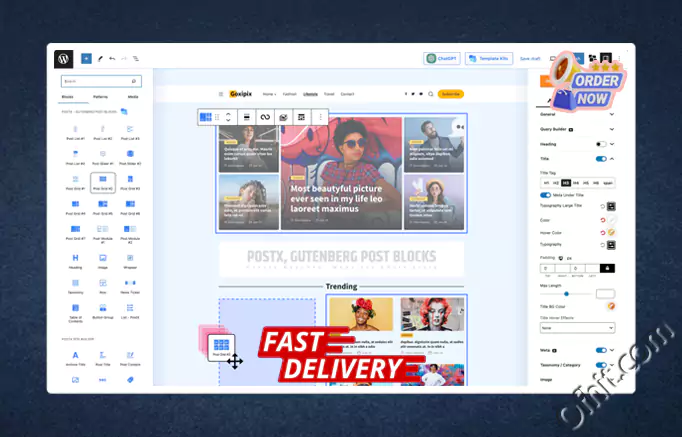Image resolution: width=682 pixels, height=437 pixels.
Task: Toggle the Heading switch in settings
Action: [x=601, y=143]
